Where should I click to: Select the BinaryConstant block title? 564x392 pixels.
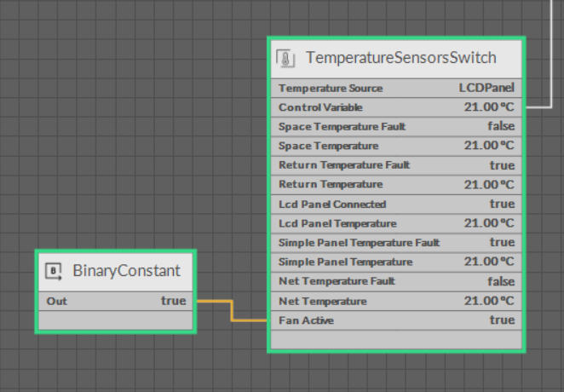pos(126,271)
